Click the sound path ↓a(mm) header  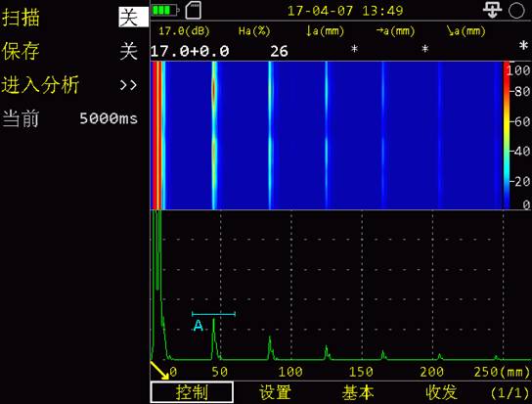click(x=325, y=31)
